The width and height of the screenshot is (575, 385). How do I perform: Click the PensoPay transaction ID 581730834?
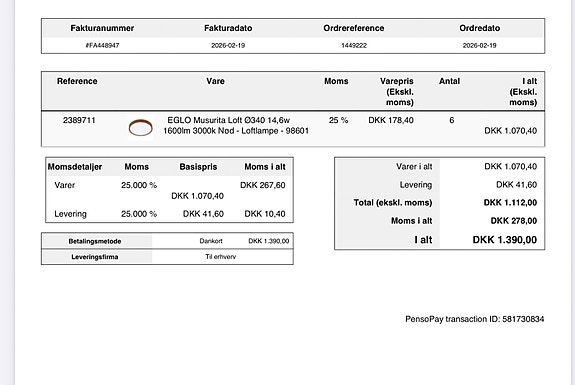coord(475,319)
